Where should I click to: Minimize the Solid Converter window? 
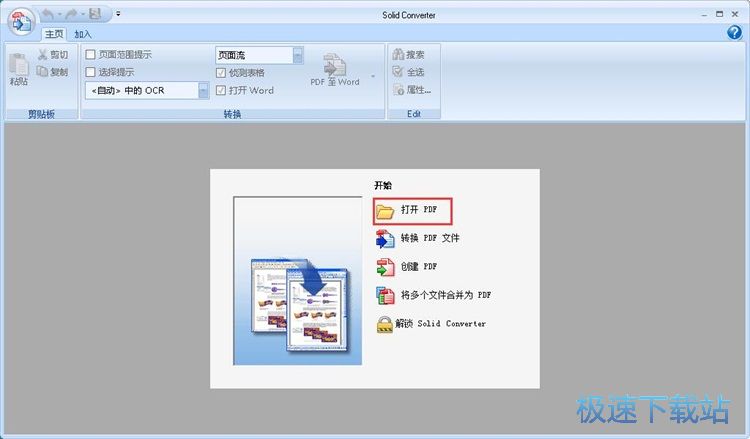tap(704, 15)
